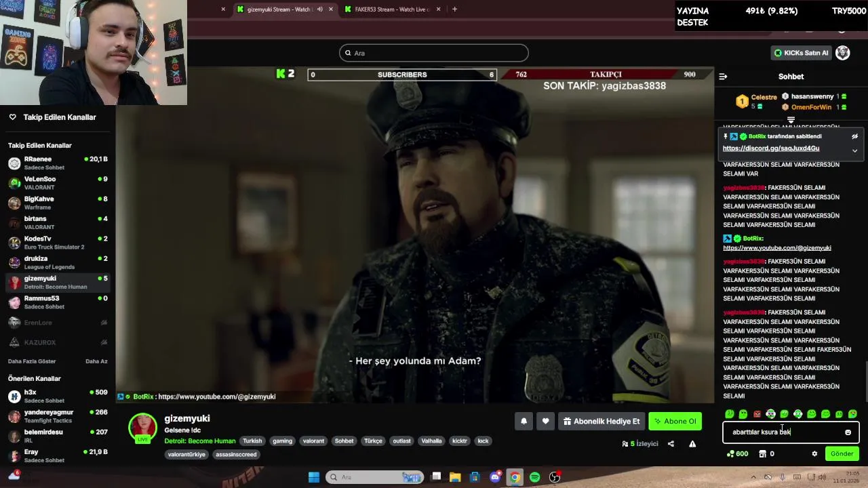868x488 pixels.
Task: Click Celestre in gift leaderboard
Action: coord(764,98)
